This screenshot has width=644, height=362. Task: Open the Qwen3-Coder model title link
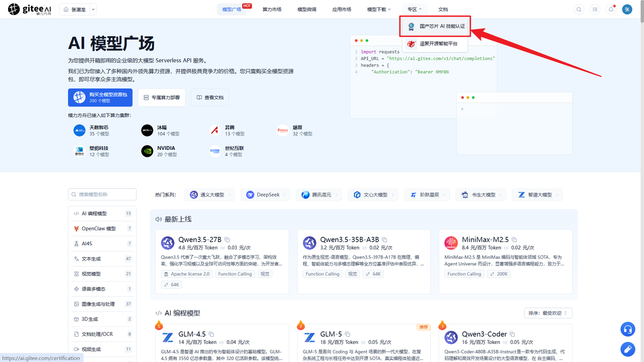pyautogui.click(x=485, y=334)
